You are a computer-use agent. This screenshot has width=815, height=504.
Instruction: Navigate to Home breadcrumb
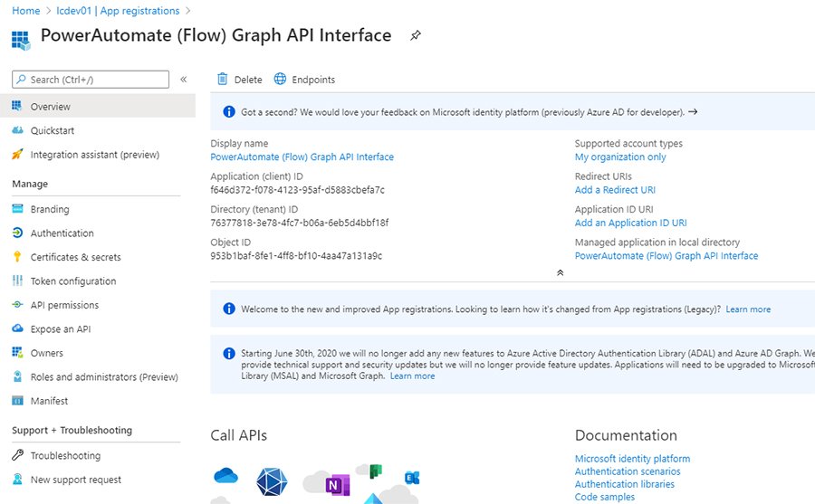click(25, 11)
